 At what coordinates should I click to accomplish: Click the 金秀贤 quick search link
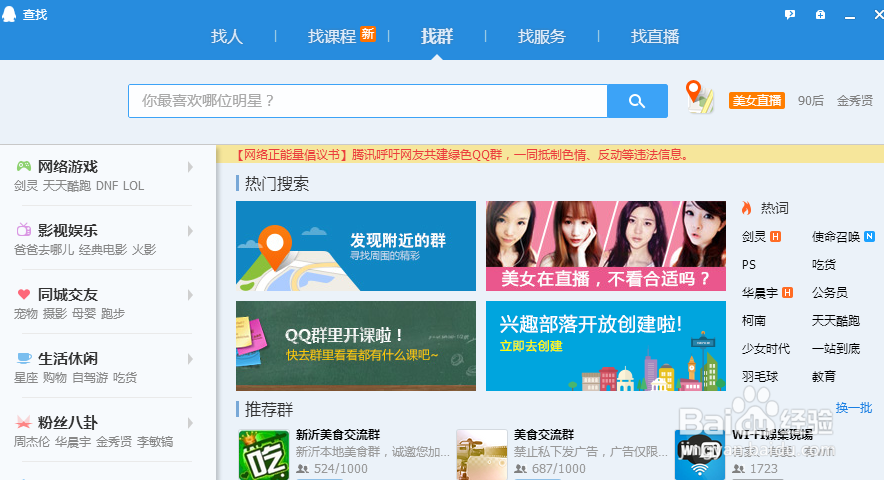point(855,100)
